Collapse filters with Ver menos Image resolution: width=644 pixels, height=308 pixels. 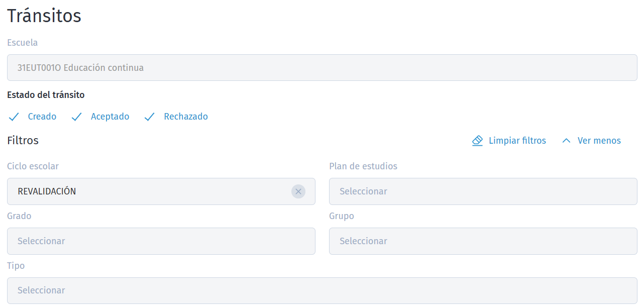[599, 141]
